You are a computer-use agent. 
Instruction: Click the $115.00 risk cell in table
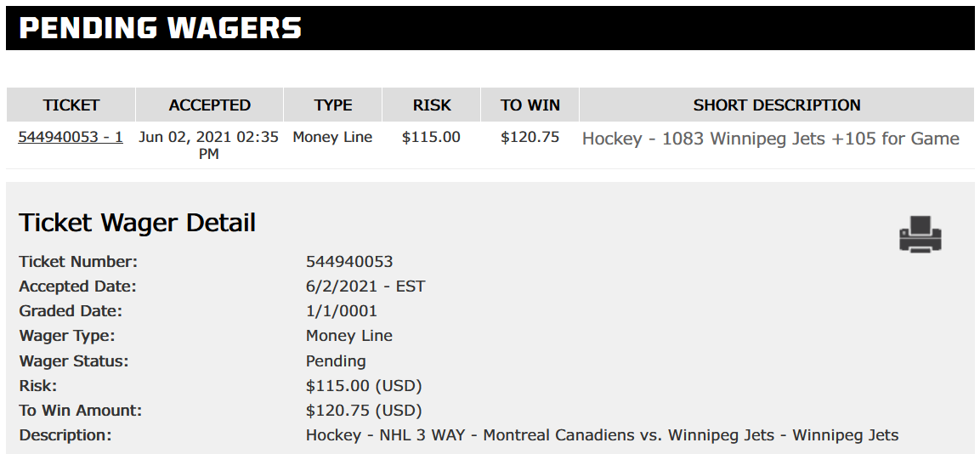(431, 137)
